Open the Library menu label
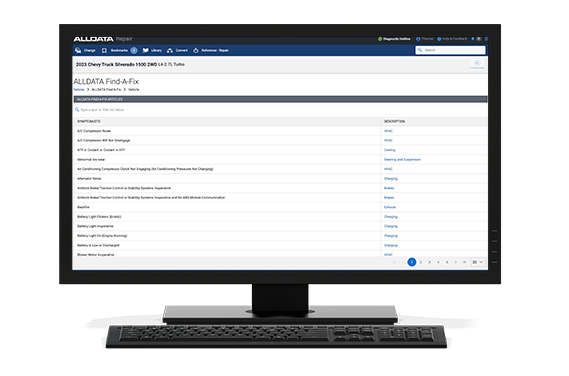This screenshot has height=376, width=569. coord(156,50)
